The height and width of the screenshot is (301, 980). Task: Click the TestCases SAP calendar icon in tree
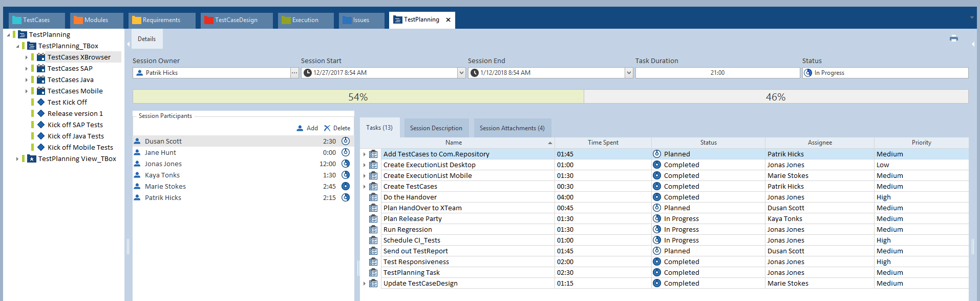41,68
